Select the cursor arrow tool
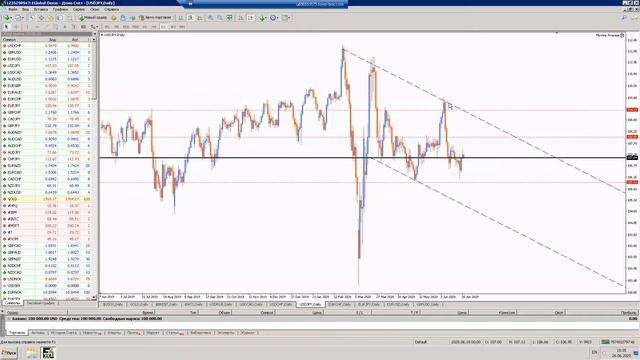640x360 pixels. click(6, 27)
